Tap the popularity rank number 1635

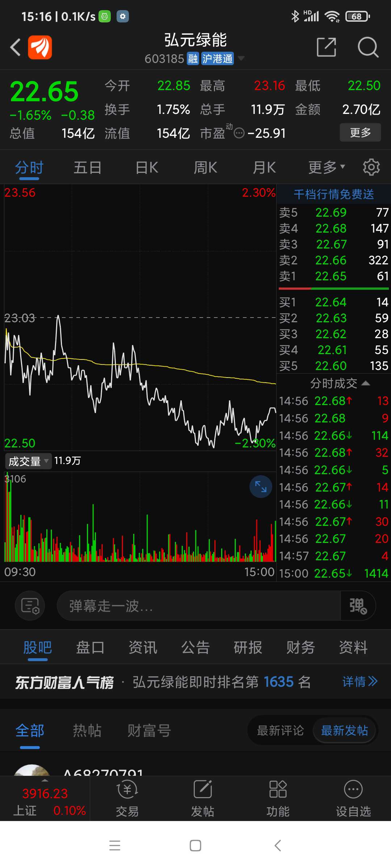point(278,682)
